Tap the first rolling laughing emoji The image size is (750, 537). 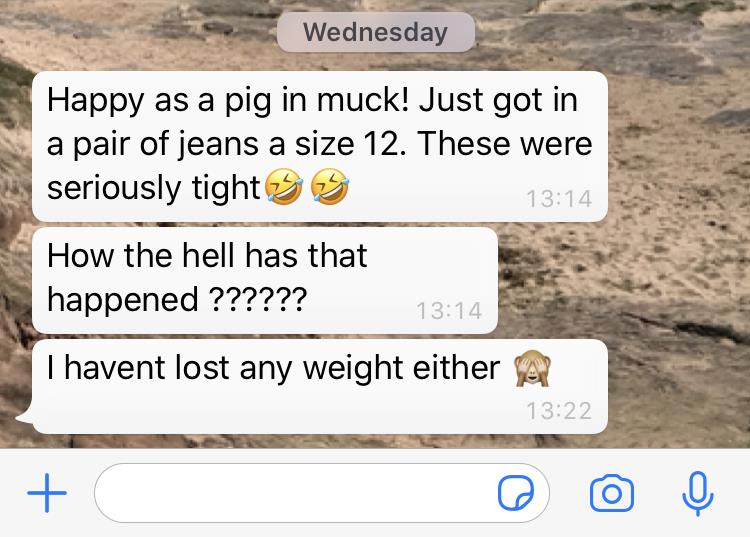tap(283, 186)
